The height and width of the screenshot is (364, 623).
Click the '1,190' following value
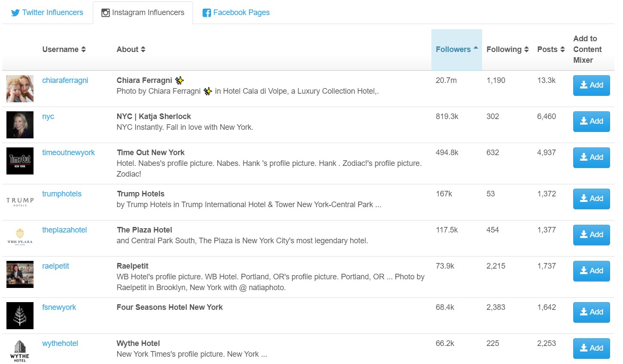(x=496, y=80)
